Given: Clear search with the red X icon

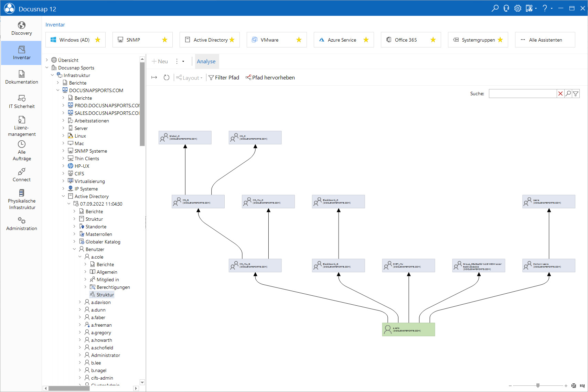Looking at the screenshot, I should point(560,94).
